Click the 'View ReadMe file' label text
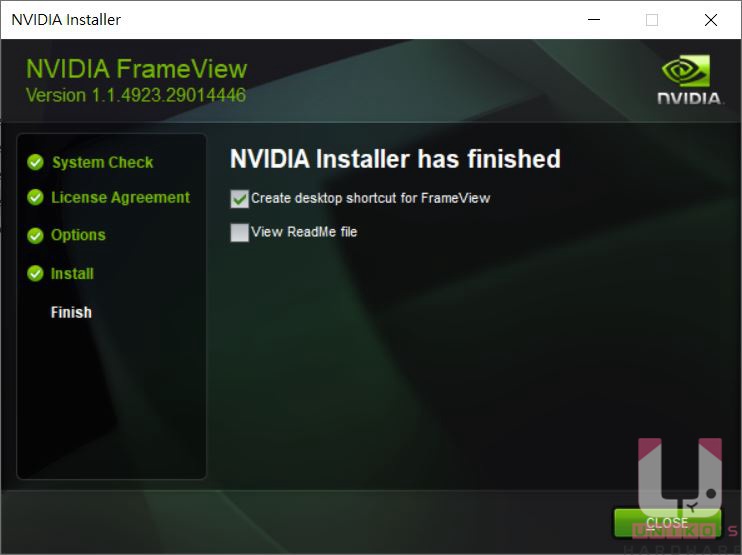Screen dimensions: 742x555 pos(304,232)
